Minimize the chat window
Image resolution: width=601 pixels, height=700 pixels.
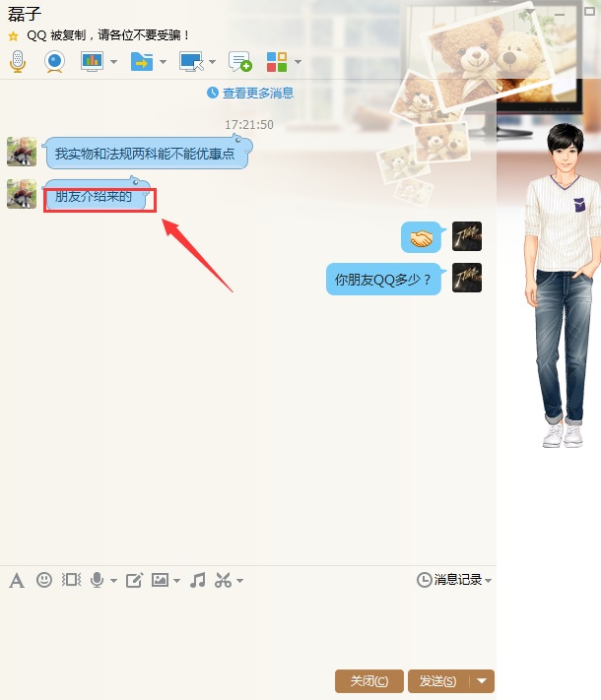point(560,15)
